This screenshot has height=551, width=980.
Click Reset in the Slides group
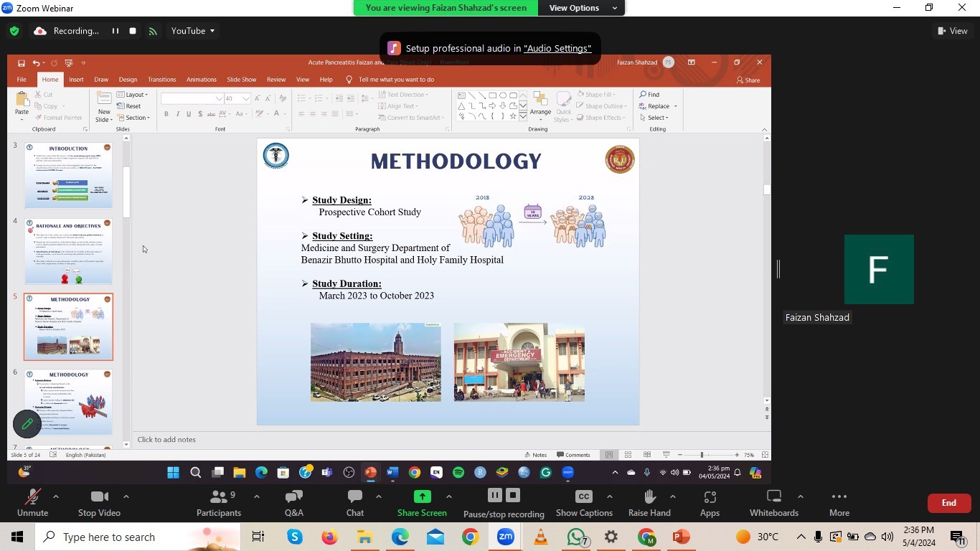click(129, 106)
